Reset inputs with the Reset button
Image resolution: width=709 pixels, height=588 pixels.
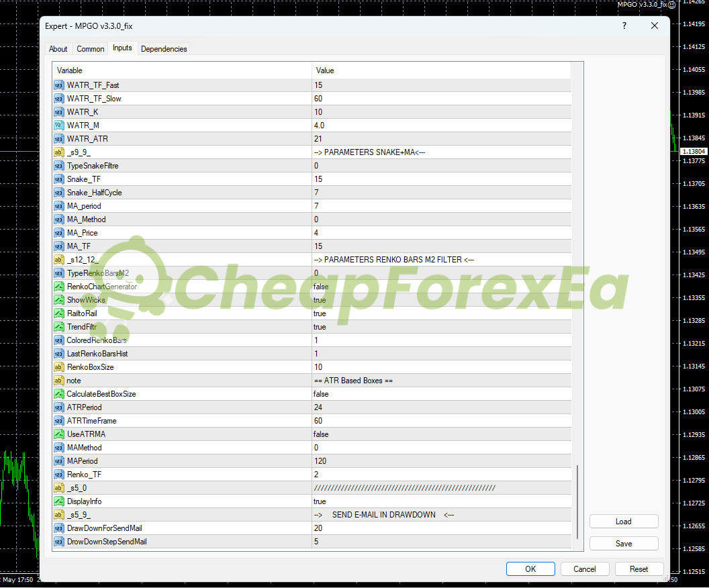point(639,569)
